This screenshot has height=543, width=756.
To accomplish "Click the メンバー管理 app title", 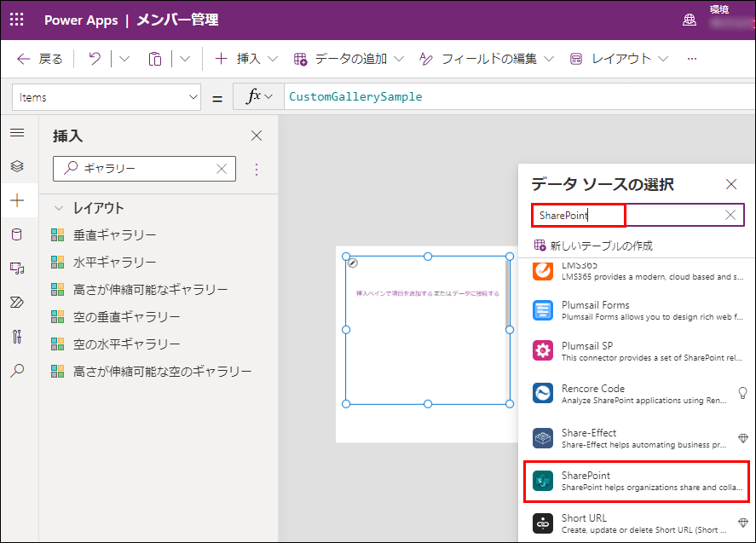I will click(x=177, y=20).
